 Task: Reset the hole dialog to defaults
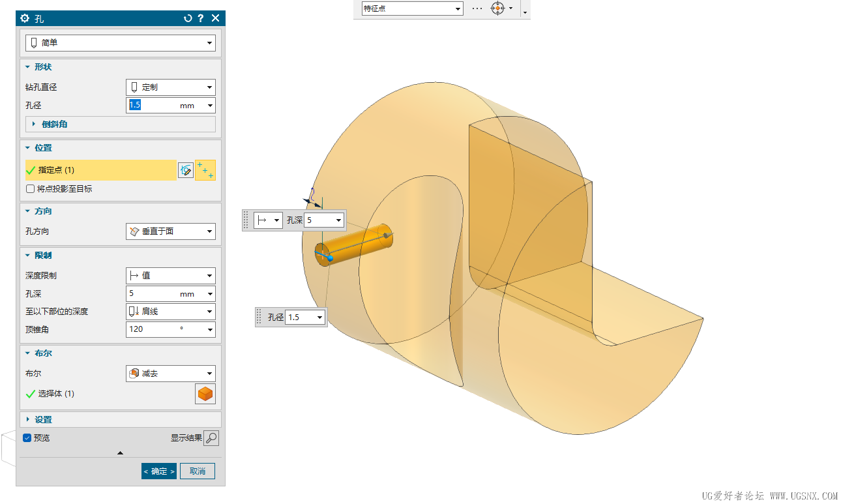tap(188, 18)
